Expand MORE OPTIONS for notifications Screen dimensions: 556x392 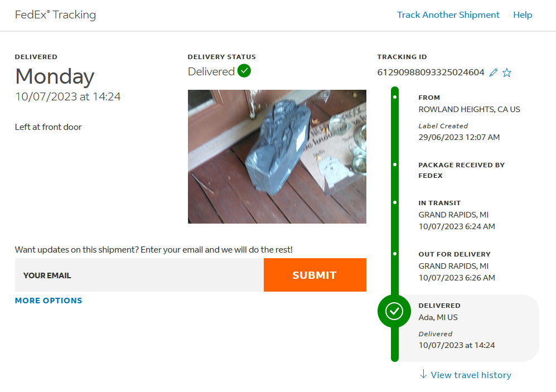pos(49,301)
